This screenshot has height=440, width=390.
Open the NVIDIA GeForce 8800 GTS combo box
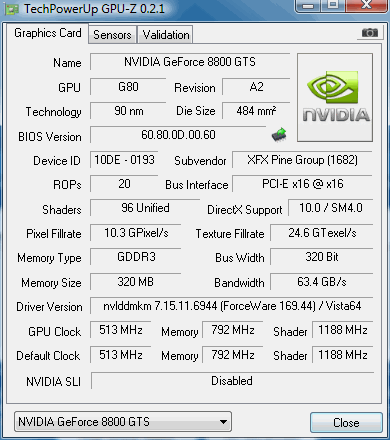click(x=123, y=422)
